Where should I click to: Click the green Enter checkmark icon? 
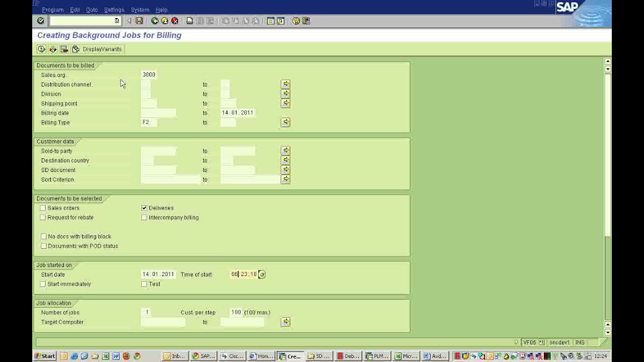point(41,21)
